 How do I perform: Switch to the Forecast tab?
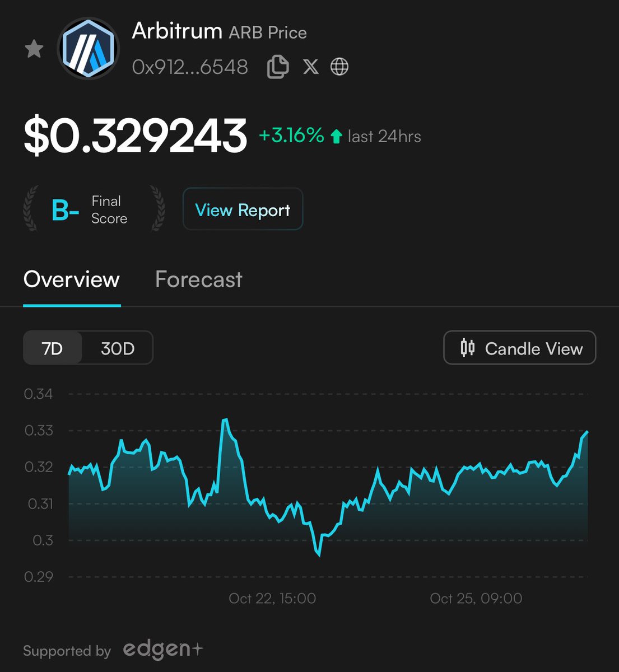199,279
